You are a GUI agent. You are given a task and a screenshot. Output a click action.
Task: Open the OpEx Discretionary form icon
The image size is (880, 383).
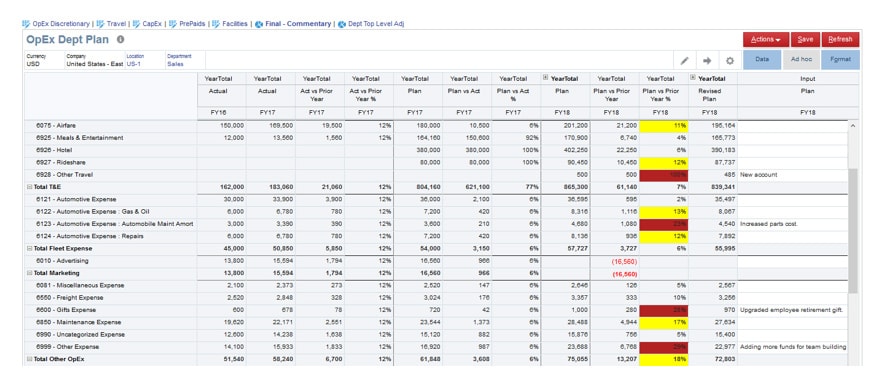26,24
